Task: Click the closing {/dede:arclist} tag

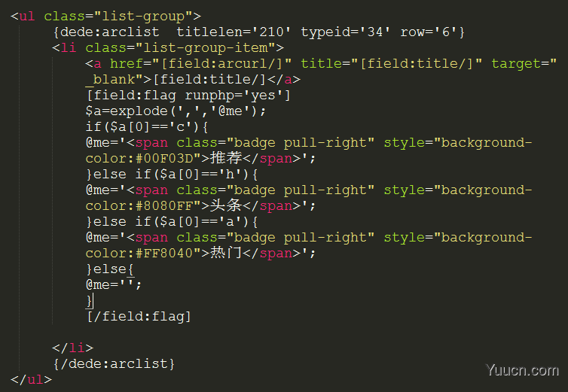Action: [x=114, y=363]
